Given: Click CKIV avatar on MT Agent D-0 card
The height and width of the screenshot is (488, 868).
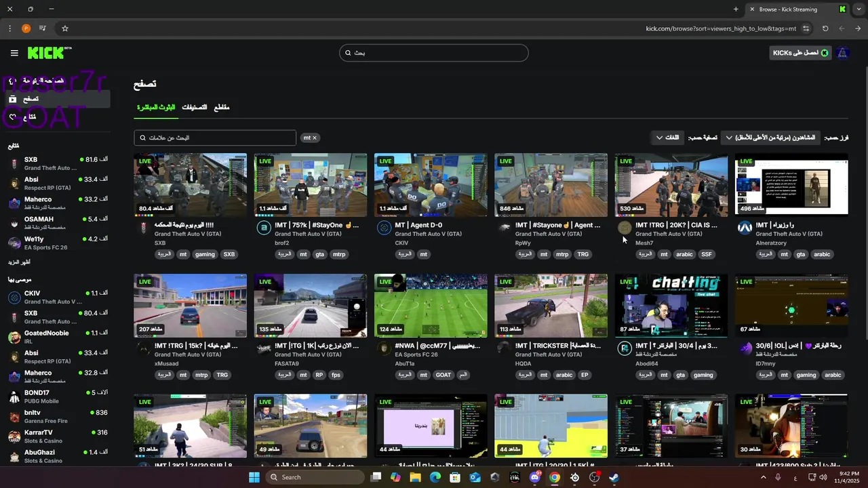Looking at the screenshot, I should tap(384, 228).
